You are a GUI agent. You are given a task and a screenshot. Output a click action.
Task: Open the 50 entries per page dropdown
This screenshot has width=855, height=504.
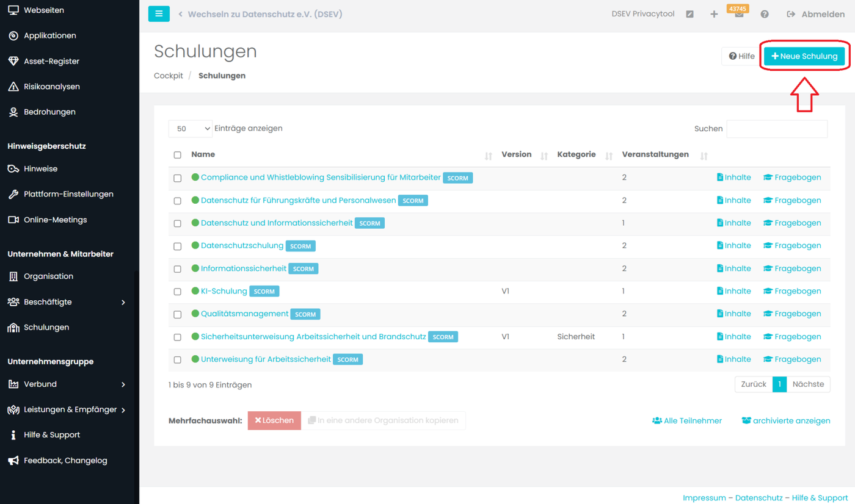pos(191,129)
